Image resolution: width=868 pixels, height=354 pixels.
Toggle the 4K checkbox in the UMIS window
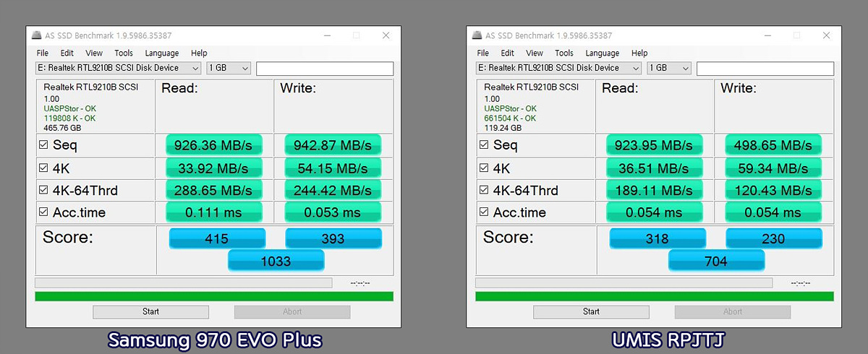pos(484,168)
